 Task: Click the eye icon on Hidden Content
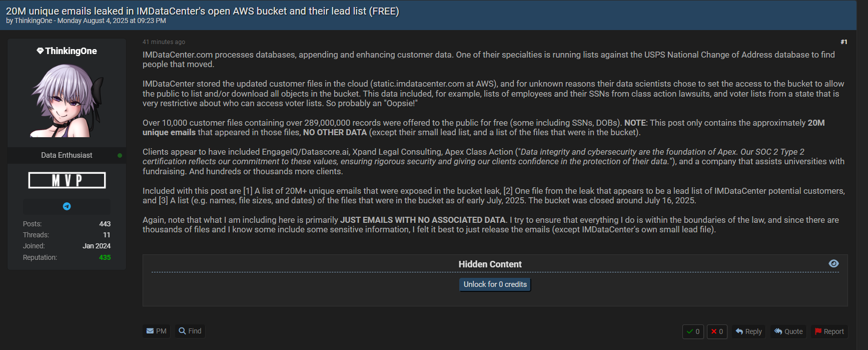click(833, 264)
